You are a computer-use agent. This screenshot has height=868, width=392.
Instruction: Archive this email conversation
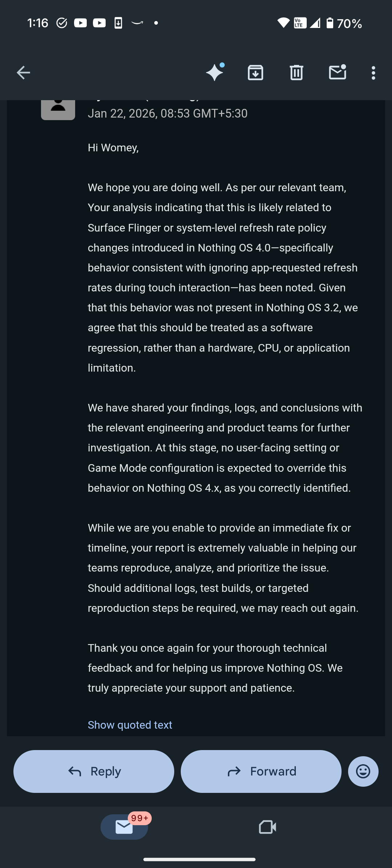(256, 73)
